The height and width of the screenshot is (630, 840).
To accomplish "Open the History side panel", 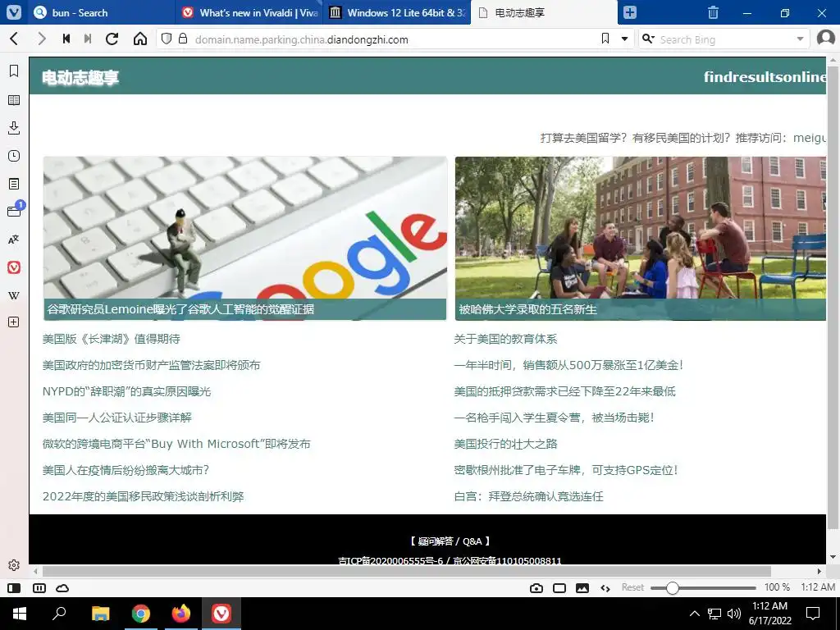I will click(14, 156).
